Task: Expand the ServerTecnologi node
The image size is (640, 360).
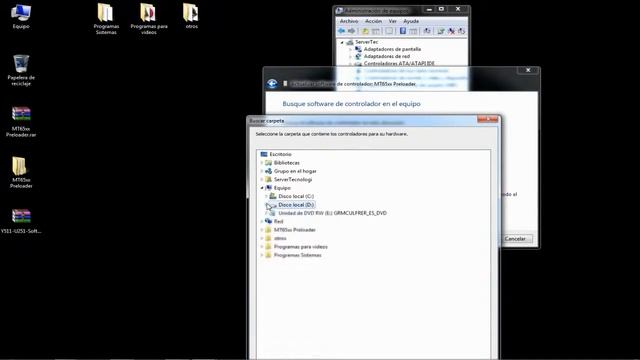Action: [262, 180]
